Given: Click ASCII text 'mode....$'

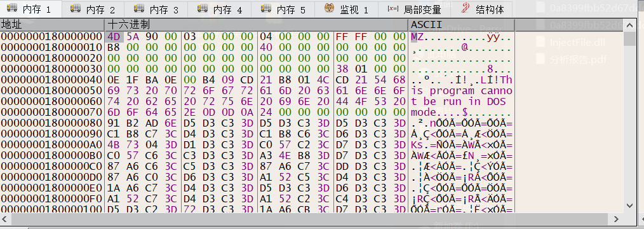Looking at the screenshot, I should 439,112.
